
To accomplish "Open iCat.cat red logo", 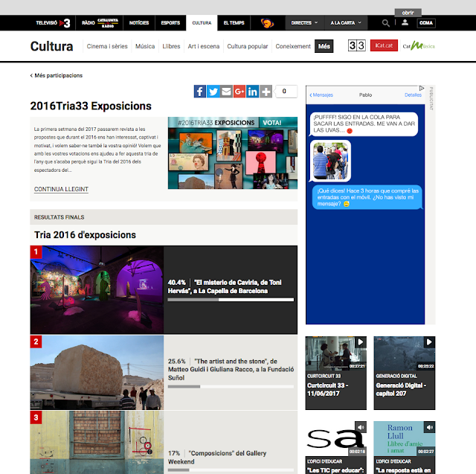I will tap(384, 45).
